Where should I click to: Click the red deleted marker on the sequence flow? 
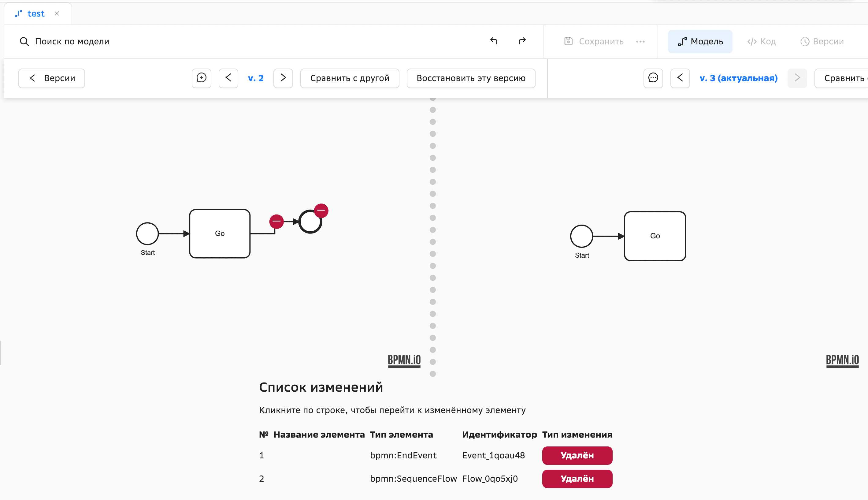click(276, 221)
